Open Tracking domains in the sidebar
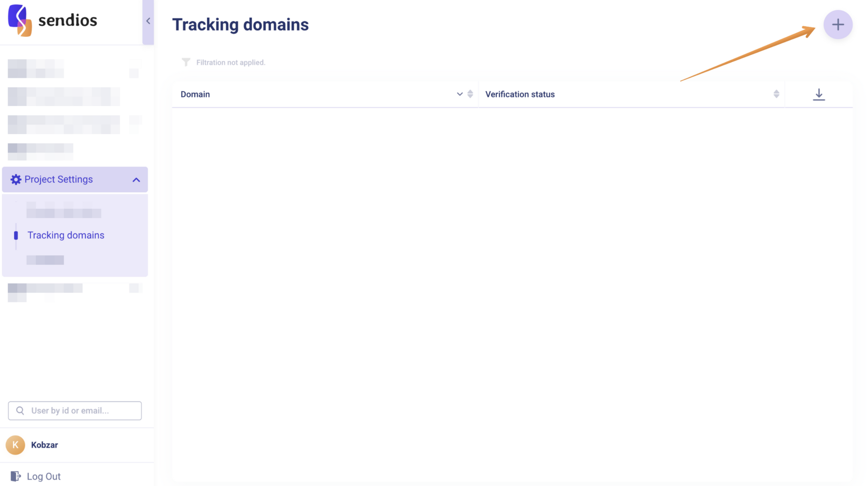Viewport: 868px width, 486px height. pos(66,235)
